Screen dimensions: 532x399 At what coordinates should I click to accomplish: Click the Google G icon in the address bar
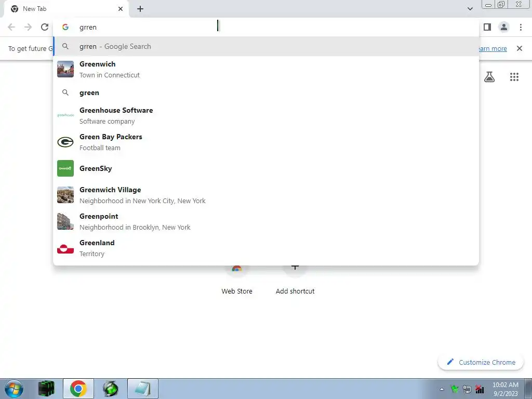click(65, 27)
